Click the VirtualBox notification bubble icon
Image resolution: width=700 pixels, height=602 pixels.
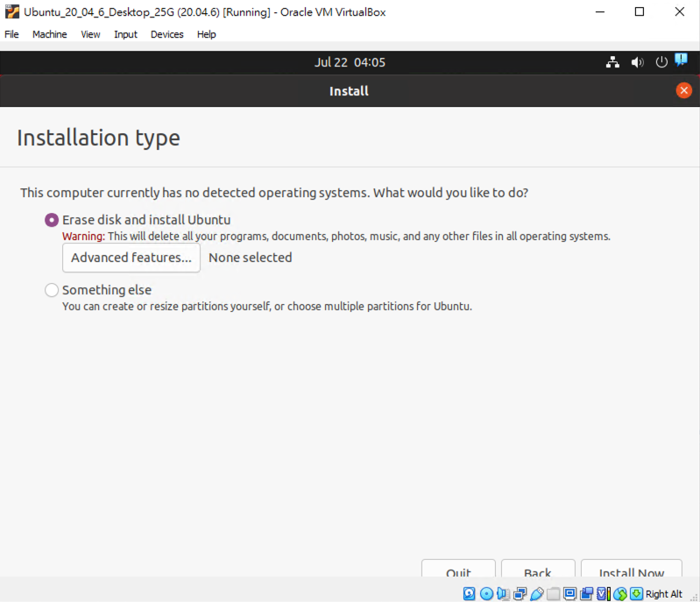pyautogui.click(x=681, y=60)
